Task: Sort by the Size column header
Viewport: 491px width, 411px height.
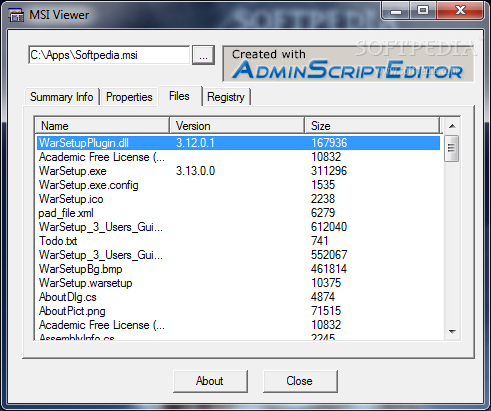Action: tap(372, 126)
